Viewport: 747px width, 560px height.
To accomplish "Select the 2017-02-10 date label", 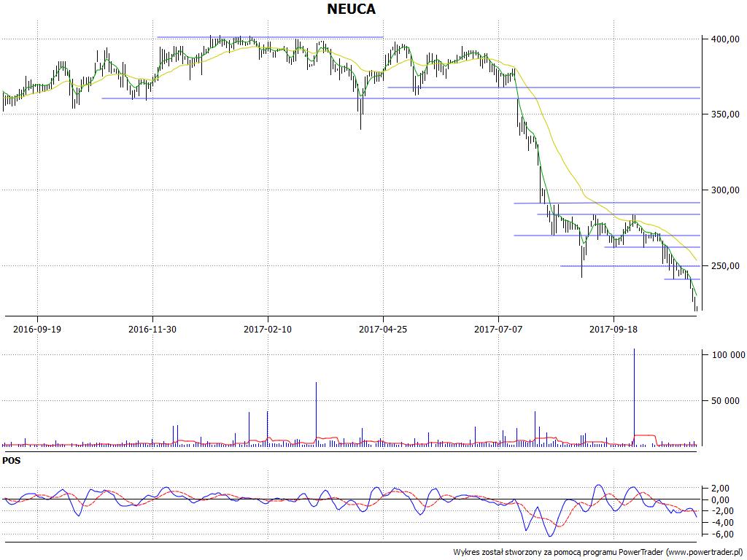I will (x=268, y=329).
